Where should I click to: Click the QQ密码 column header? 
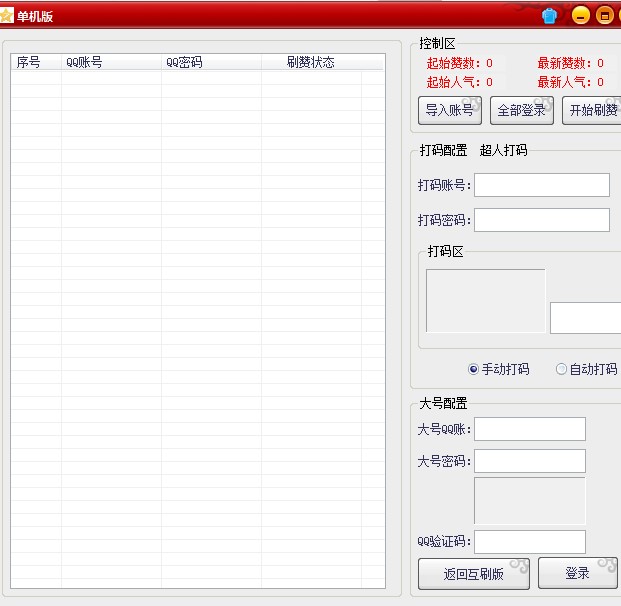211,62
